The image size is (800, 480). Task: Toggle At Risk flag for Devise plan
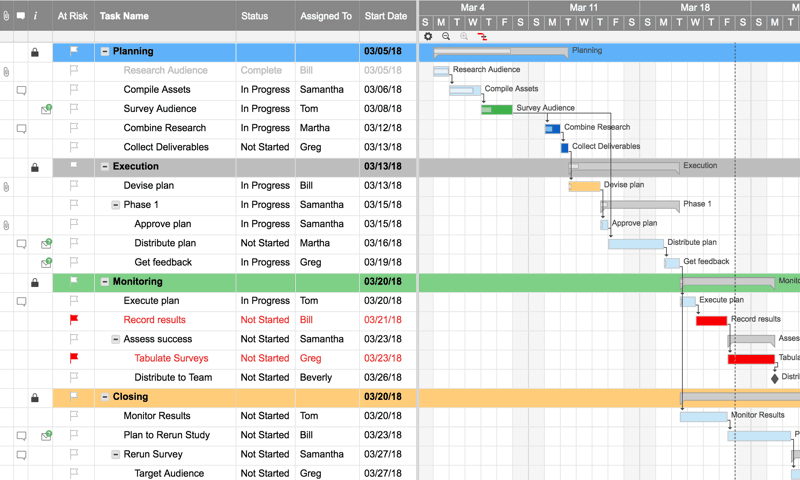pyautogui.click(x=74, y=186)
